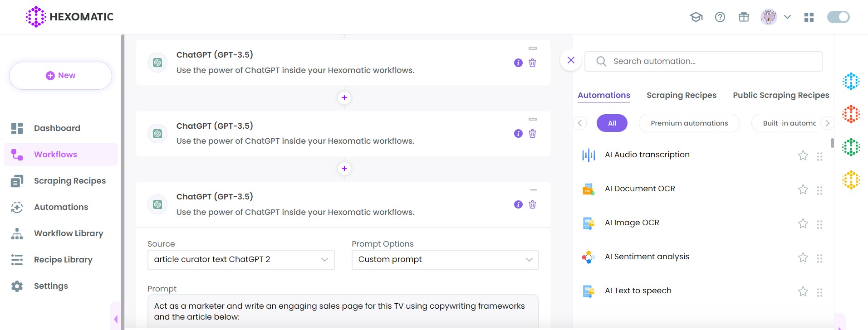This screenshot has width=868, height=330.
Task: Click the green dotted product icon
Action: (x=851, y=147)
